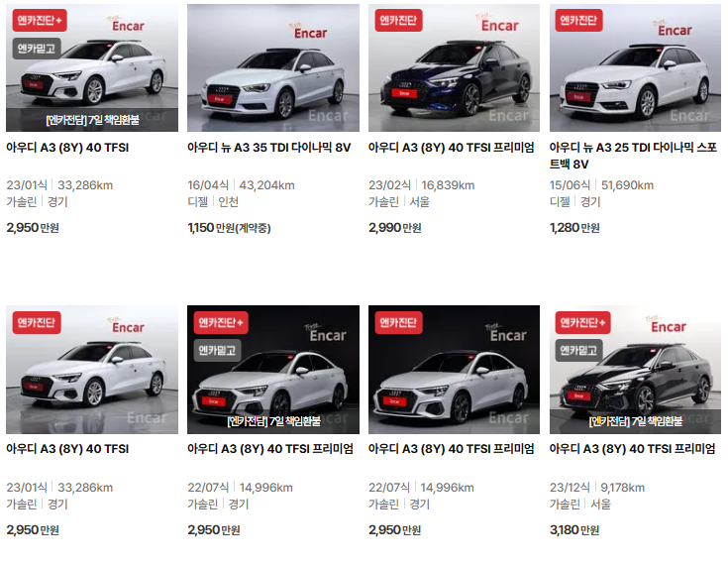Click the 엔카믿고 badge on the black A3
Viewport: 728px width, 564px height.
click(x=578, y=350)
